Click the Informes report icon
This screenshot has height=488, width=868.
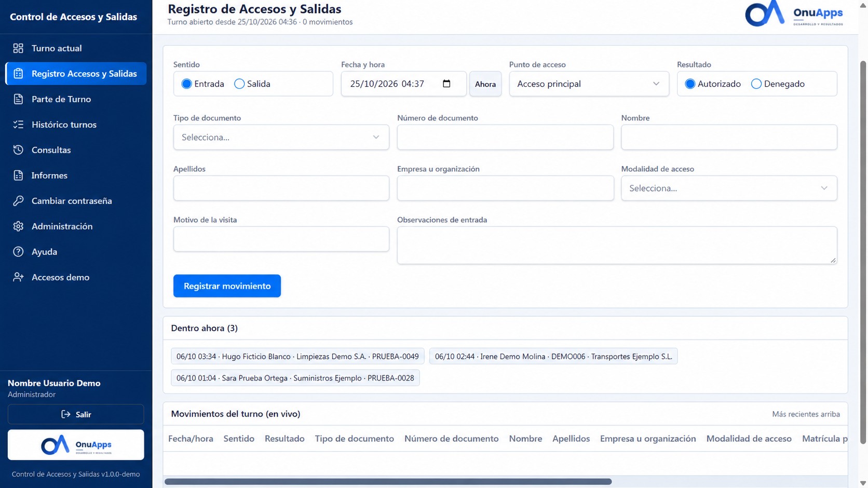coord(18,175)
